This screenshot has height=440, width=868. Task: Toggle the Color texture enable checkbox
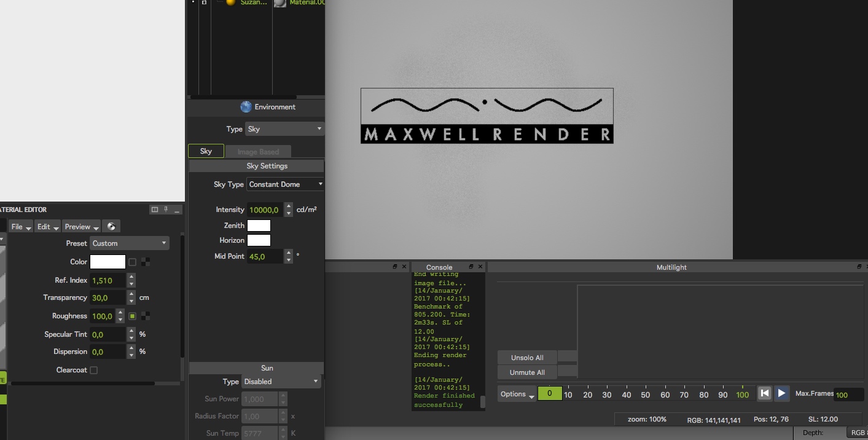132,262
